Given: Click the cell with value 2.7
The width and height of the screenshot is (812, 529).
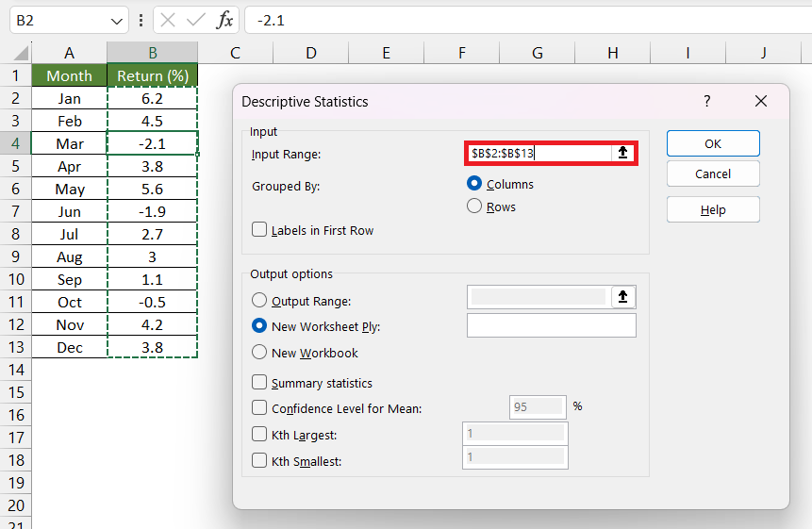Looking at the screenshot, I should [152, 234].
